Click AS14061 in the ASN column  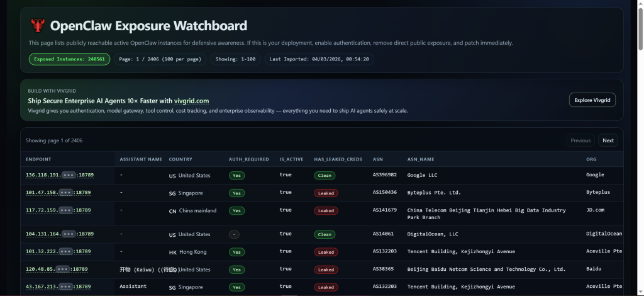[x=383, y=234]
